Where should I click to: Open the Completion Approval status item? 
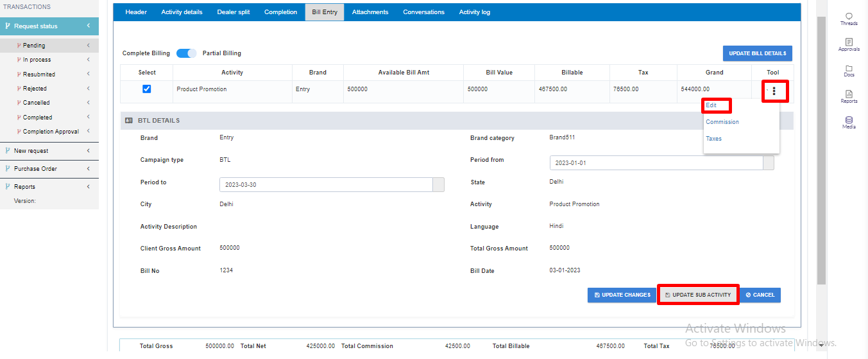tap(51, 132)
